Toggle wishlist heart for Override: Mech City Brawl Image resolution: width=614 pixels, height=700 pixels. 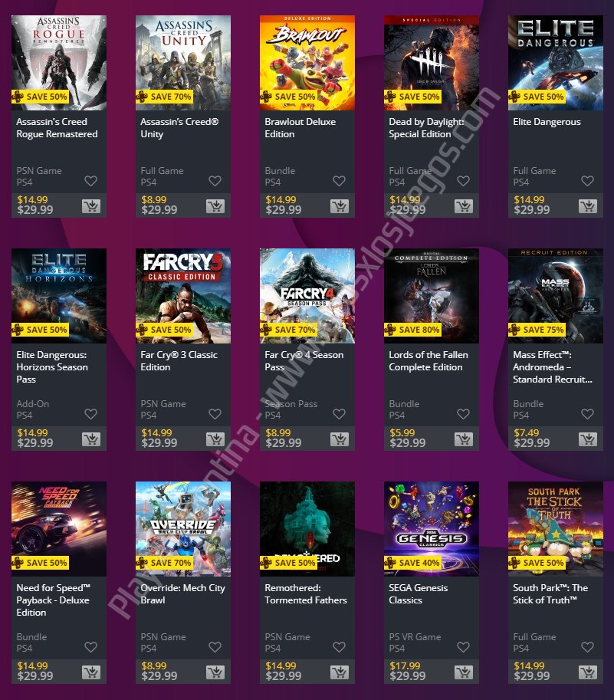(x=215, y=647)
